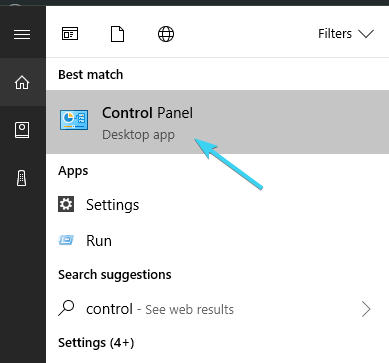Click the Search suggestions heading
This screenshot has width=389, height=363.
coord(114,275)
